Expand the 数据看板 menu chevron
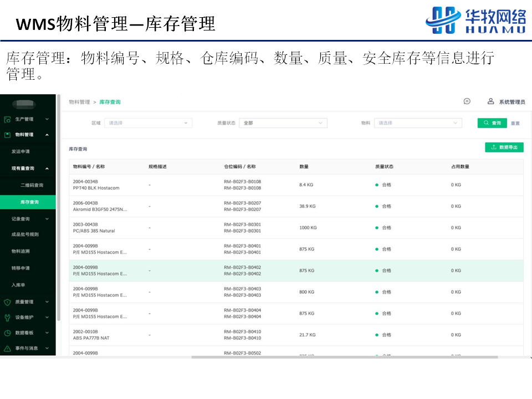The height and width of the screenshot is (399, 532). 47,333
